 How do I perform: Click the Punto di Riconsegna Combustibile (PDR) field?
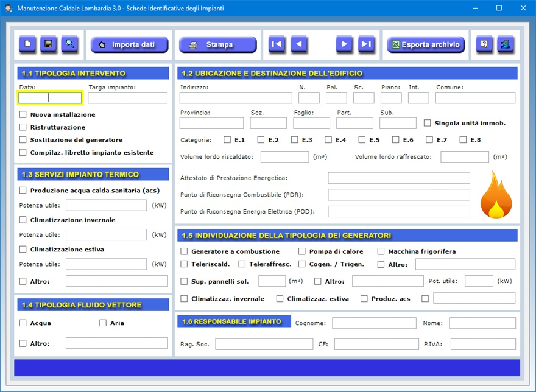(399, 194)
